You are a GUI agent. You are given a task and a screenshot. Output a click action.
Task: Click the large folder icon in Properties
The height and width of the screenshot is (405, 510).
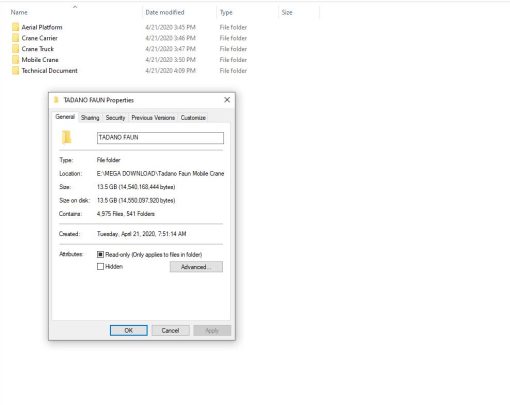(x=67, y=137)
